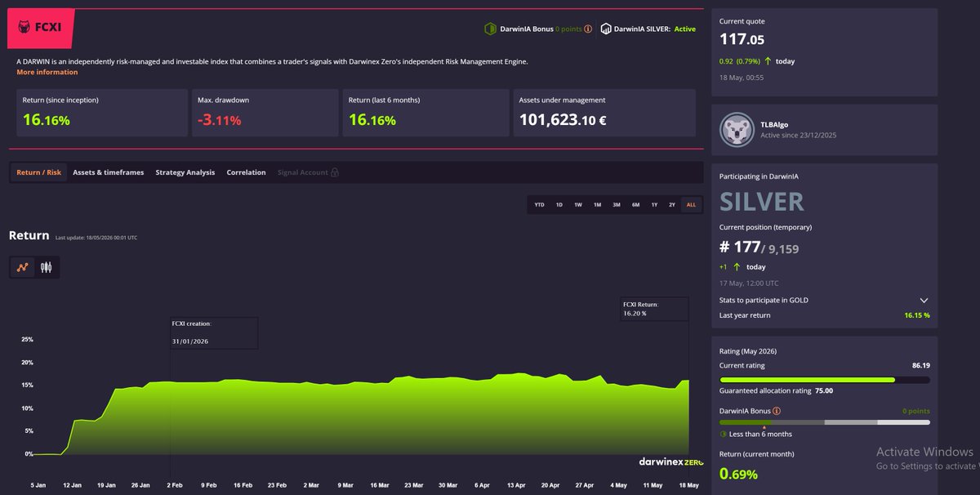Click the lock icon beside Signal Account
The image size is (980, 495).
click(x=335, y=172)
